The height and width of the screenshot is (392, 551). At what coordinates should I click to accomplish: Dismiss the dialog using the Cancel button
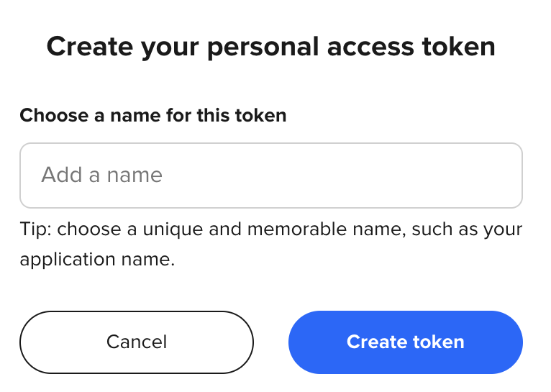pyautogui.click(x=137, y=342)
